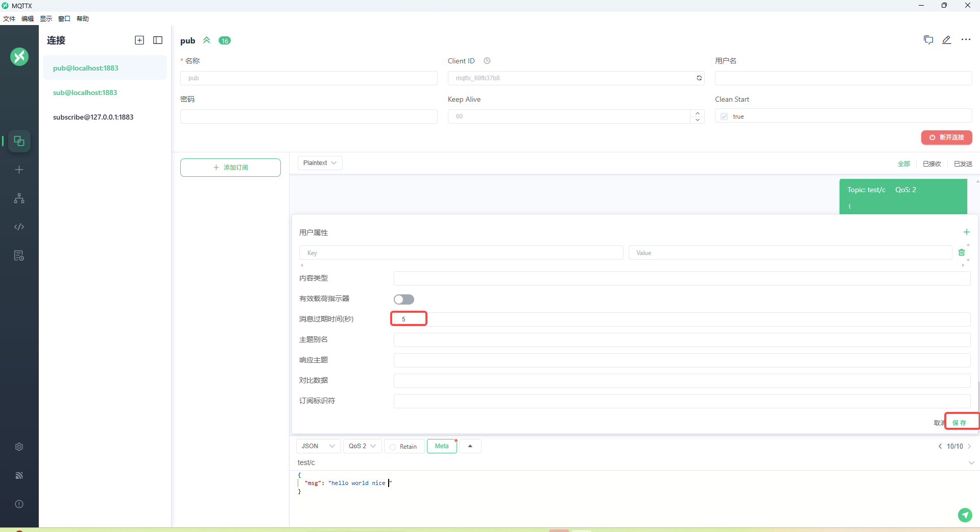Screen dimensions: 980x532
Task: Click the 密码 input field
Action: coord(308,117)
